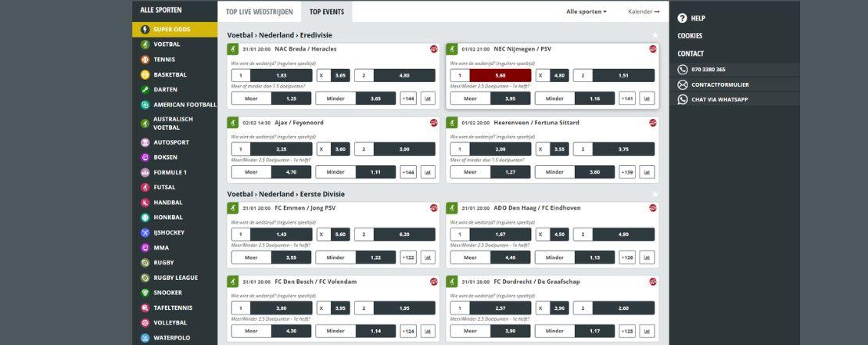
Task: Click the phone icon next to 070 3380 365
Action: point(683,70)
